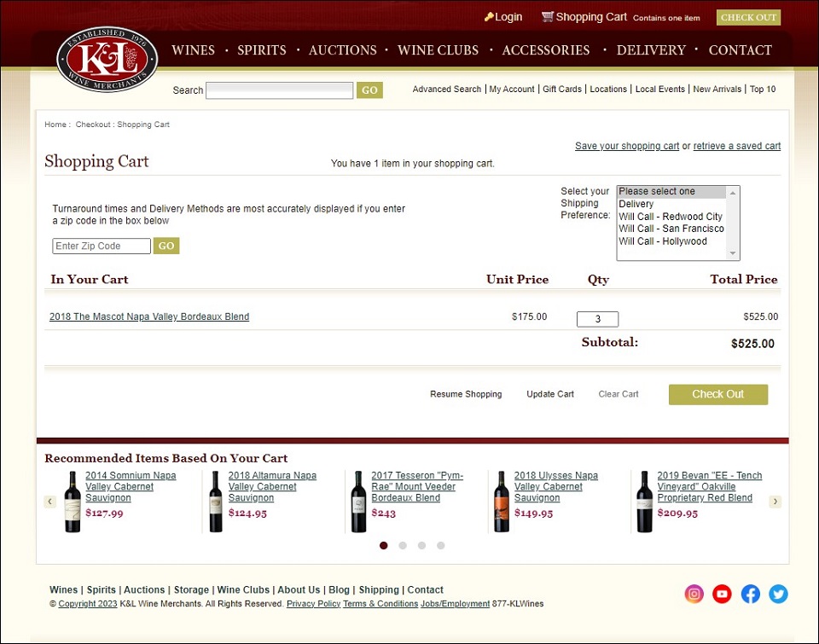Click the Login key icon
Screen dimensions: 819x644
click(489, 17)
